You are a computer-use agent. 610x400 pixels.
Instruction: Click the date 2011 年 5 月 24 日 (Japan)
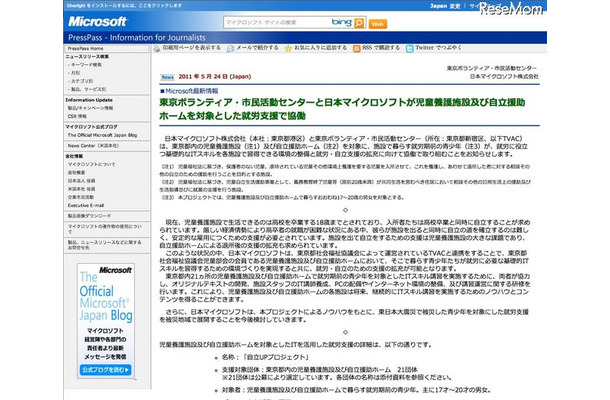(x=215, y=77)
